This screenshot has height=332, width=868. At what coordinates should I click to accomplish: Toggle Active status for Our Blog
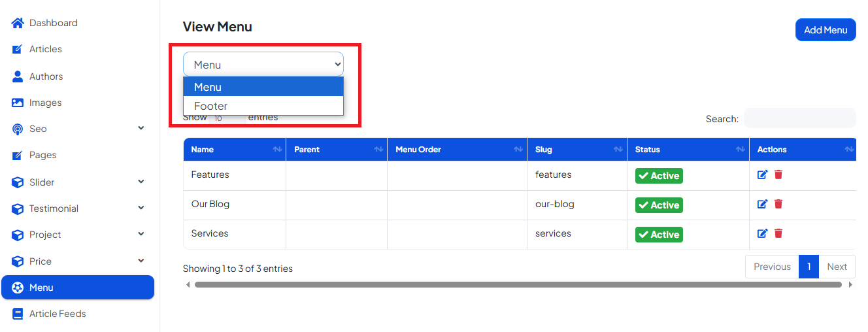(659, 205)
